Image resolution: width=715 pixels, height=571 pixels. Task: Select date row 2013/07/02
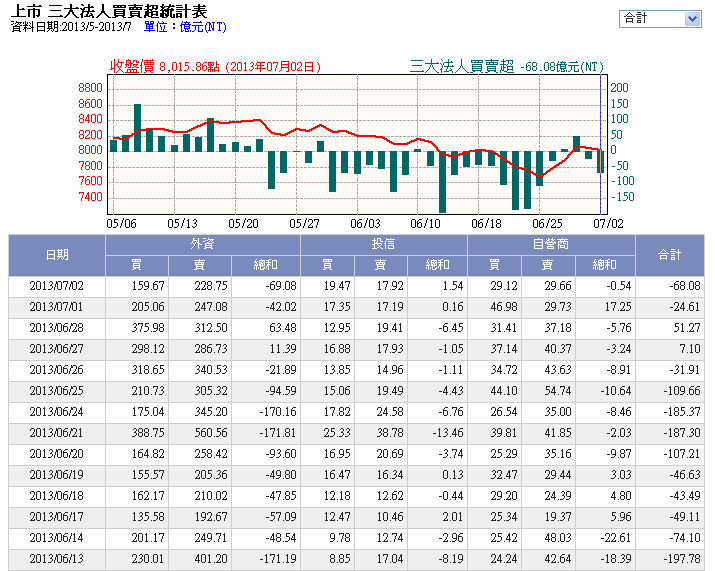tap(356, 286)
